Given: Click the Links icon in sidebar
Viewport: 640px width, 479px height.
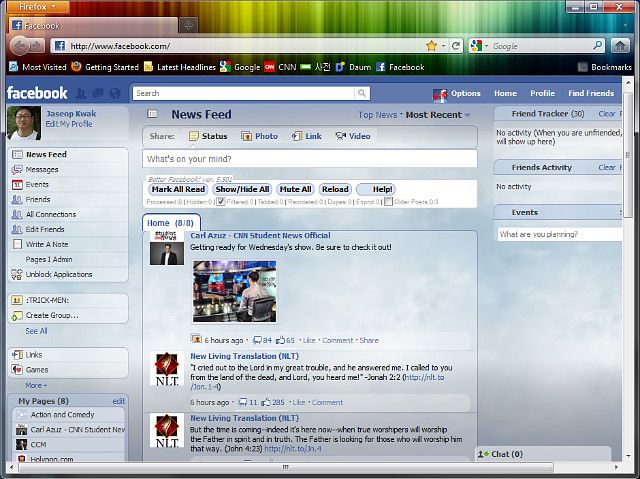Looking at the screenshot, I should point(17,355).
